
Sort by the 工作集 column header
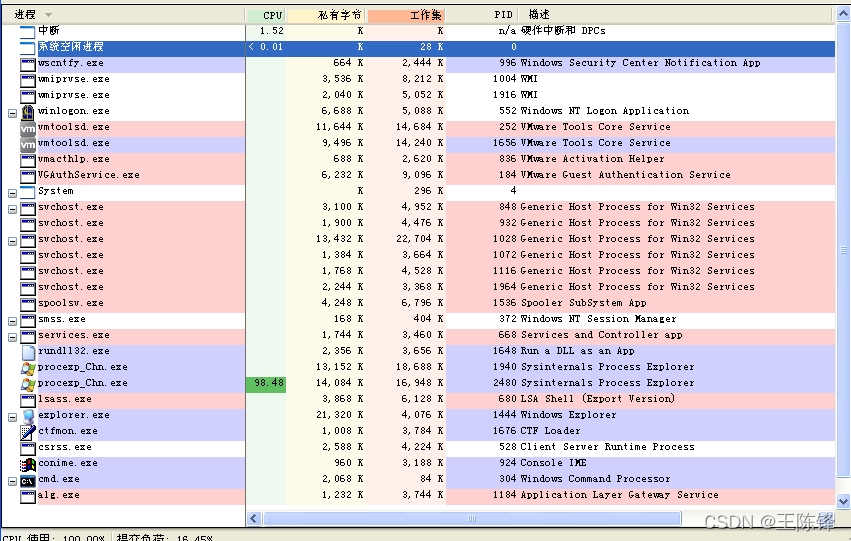[406, 15]
